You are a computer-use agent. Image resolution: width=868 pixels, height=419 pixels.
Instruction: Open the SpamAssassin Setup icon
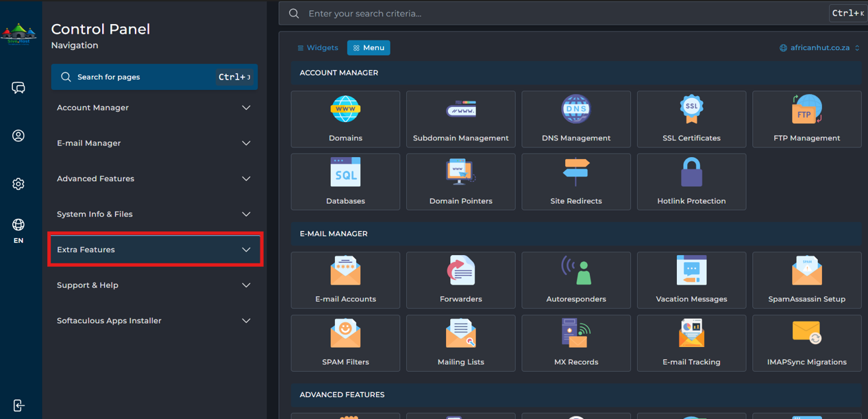[x=807, y=280]
